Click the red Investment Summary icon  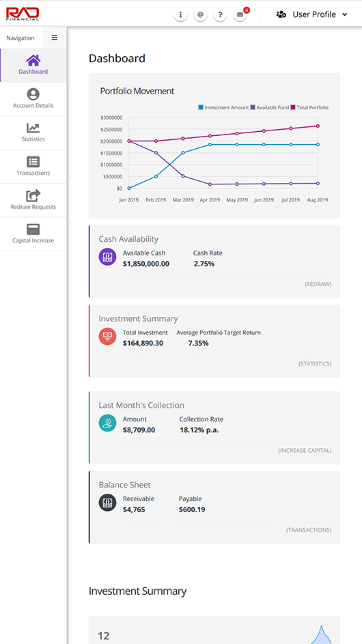[x=107, y=337]
